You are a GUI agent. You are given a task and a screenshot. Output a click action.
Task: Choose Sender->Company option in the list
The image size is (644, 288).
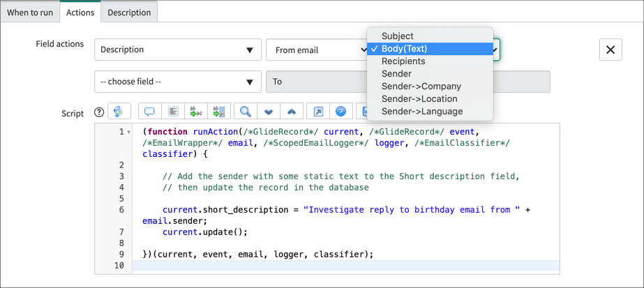tap(421, 86)
